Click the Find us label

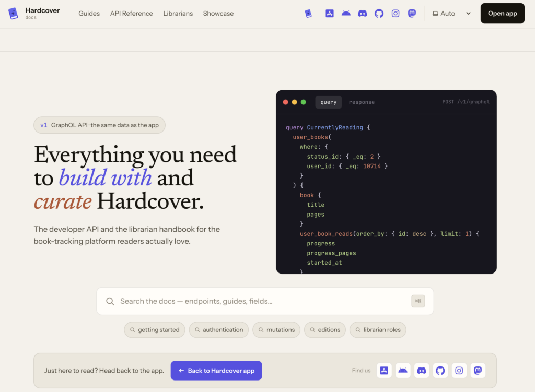[x=362, y=371]
